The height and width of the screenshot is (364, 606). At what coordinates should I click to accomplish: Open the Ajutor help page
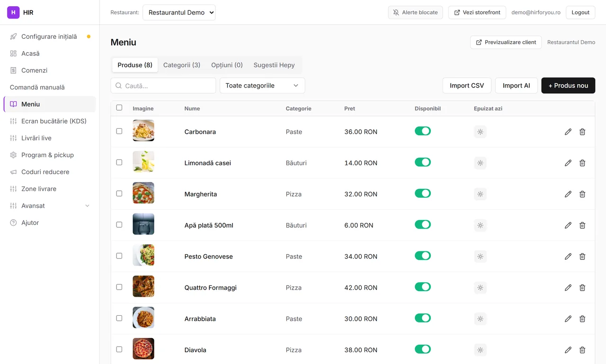tap(50, 223)
